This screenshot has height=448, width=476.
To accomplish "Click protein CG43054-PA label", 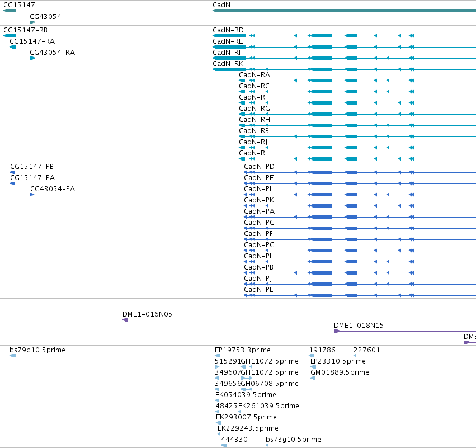I will [x=53, y=189].
